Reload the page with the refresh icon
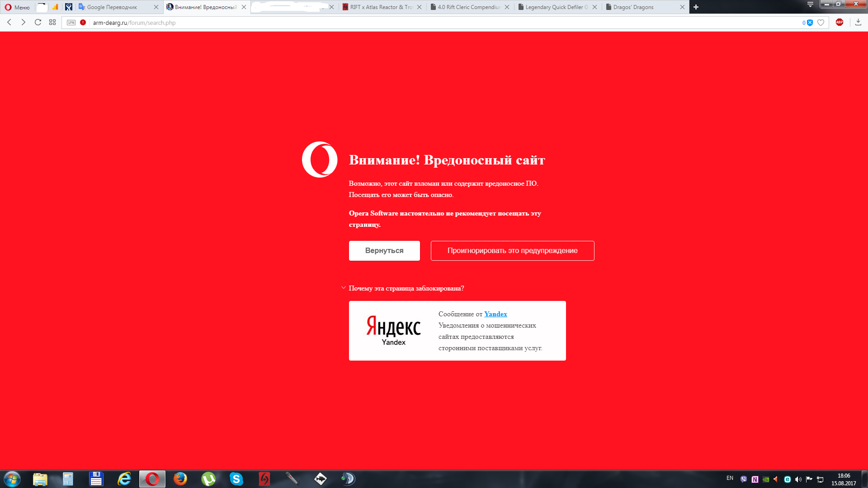 [x=38, y=22]
